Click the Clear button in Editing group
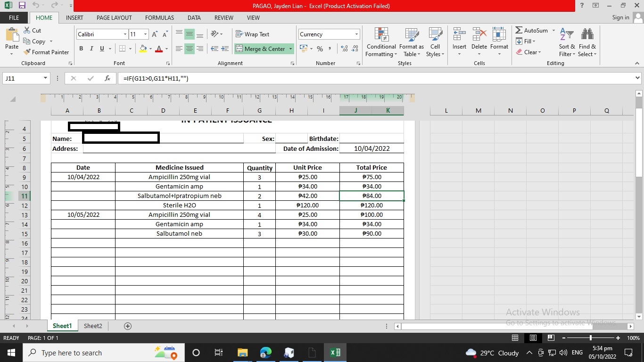Image resolution: width=644 pixels, height=362 pixels. pyautogui.click(x=528, y=52)
